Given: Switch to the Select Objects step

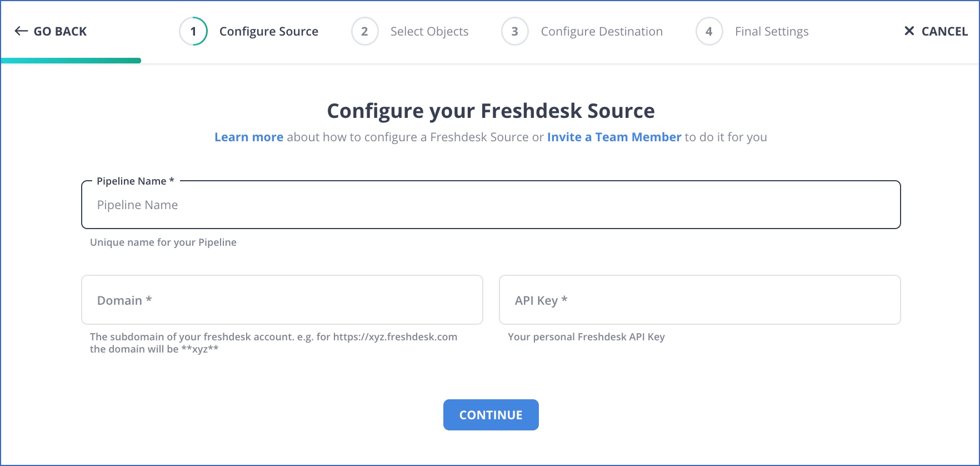Looking at the screenshot, I should pyautogui.click(x=429, y=31).
